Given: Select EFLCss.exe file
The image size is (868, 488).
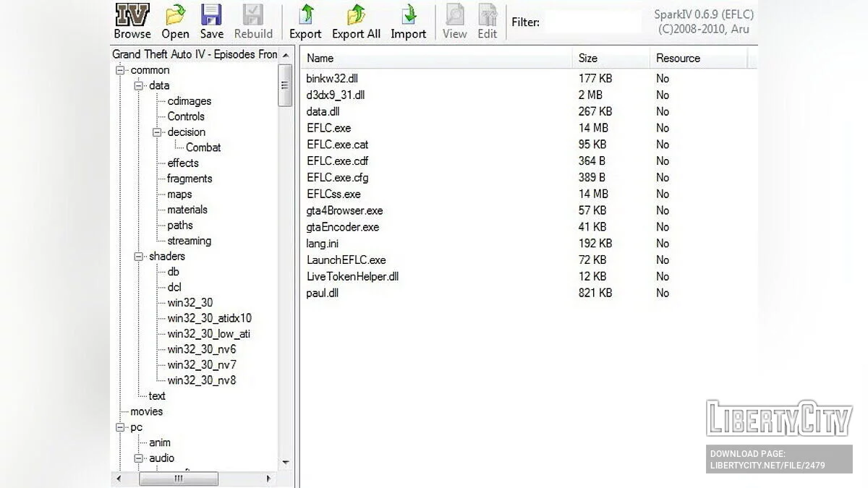Looking at the screenshot, I should click(333, 194).
